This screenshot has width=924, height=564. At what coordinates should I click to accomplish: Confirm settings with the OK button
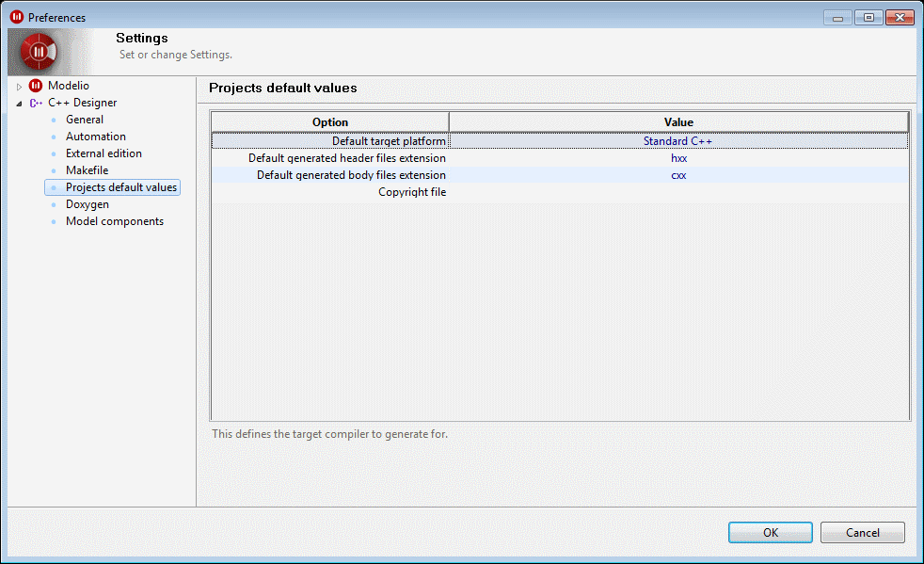click(x=771, y=532)
